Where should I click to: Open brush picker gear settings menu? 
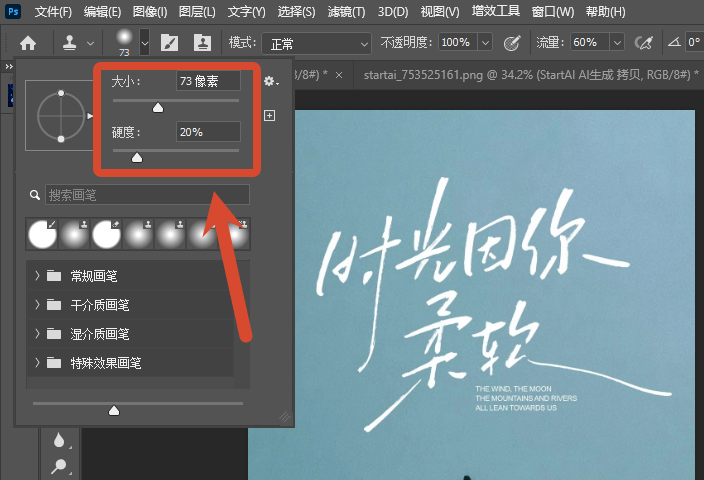pyautogui.click(x=271, y=81)
